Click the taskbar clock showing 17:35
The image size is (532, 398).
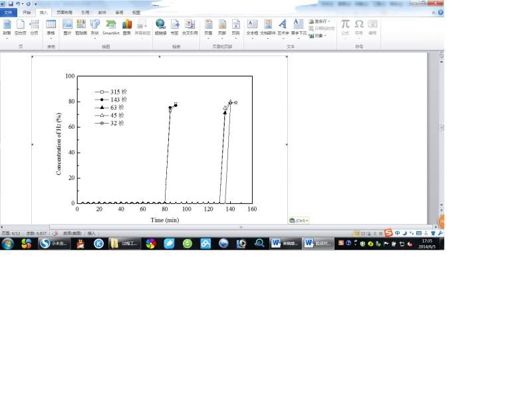[427, 244]
